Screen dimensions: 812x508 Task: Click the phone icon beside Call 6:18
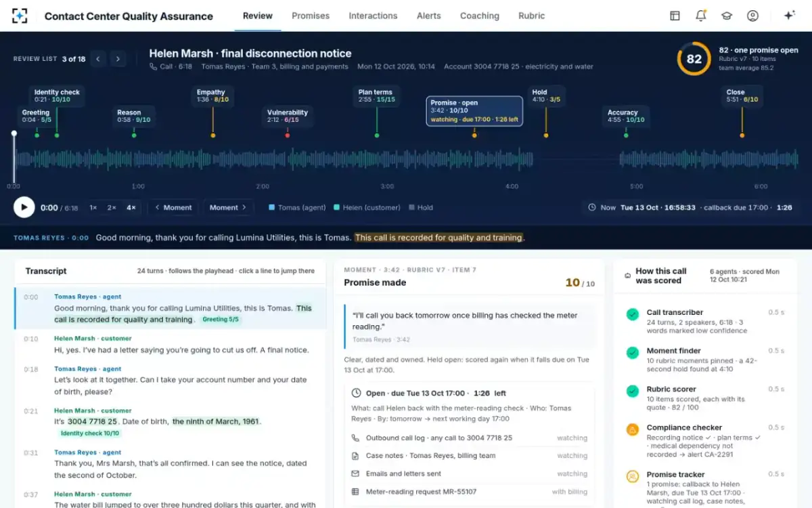(x=154, y=66)
